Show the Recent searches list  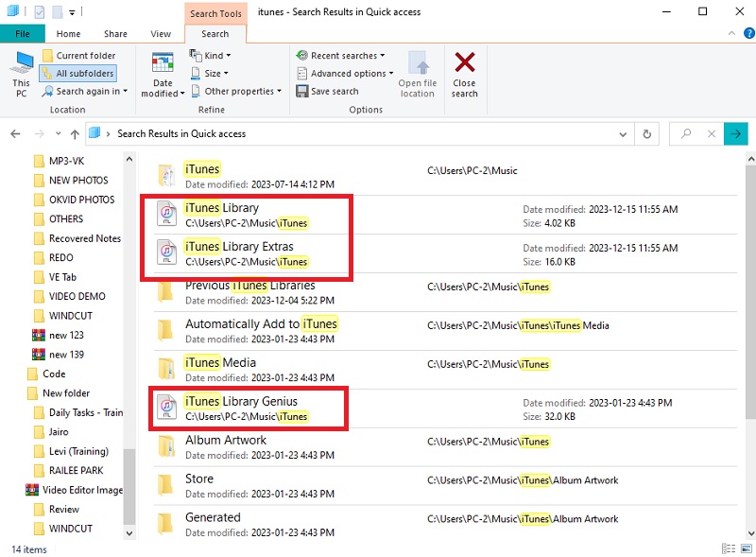[x=340, y=56]
